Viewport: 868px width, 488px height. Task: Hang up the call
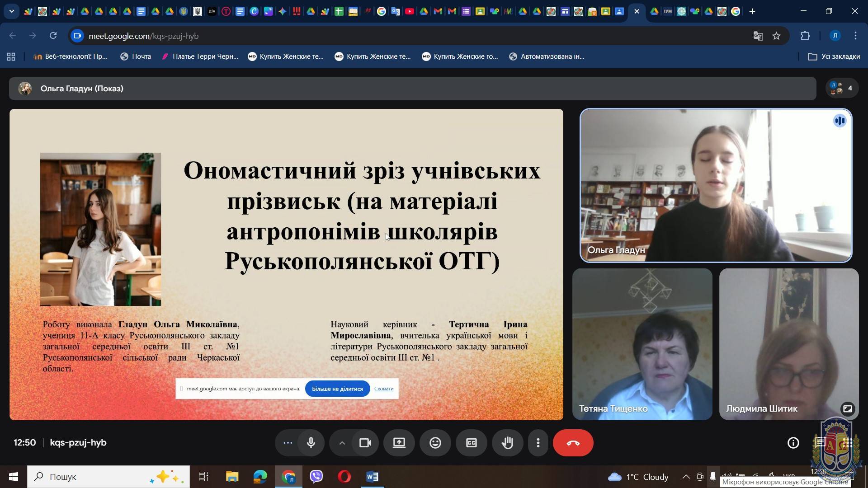coord(573,443)
